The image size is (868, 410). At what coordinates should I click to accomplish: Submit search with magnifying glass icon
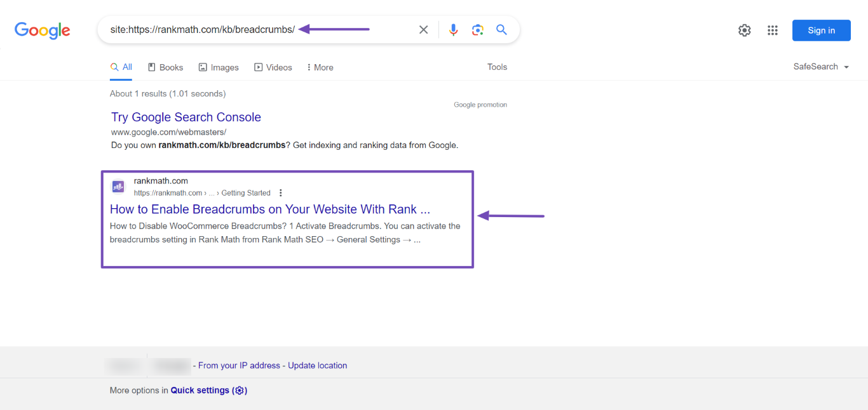coord(502,30)
